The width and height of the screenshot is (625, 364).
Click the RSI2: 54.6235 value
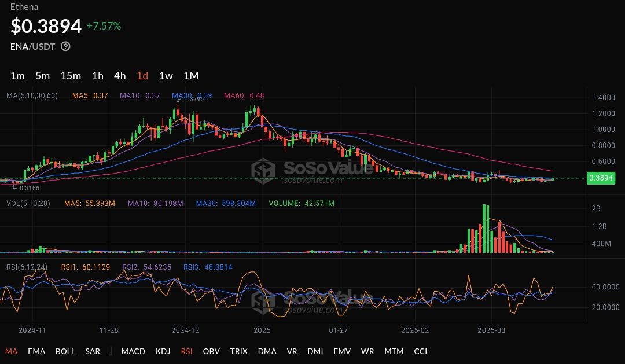pyautogui.click(x=146, y=267)
